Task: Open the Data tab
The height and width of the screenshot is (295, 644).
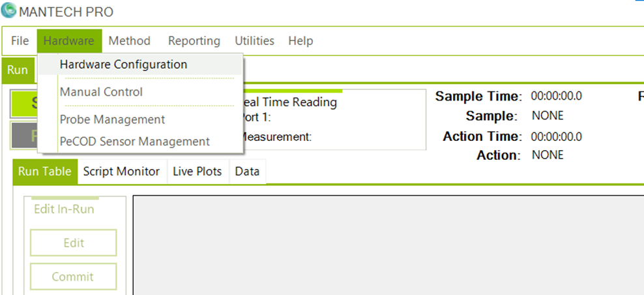Action: [x=247, y=172]
